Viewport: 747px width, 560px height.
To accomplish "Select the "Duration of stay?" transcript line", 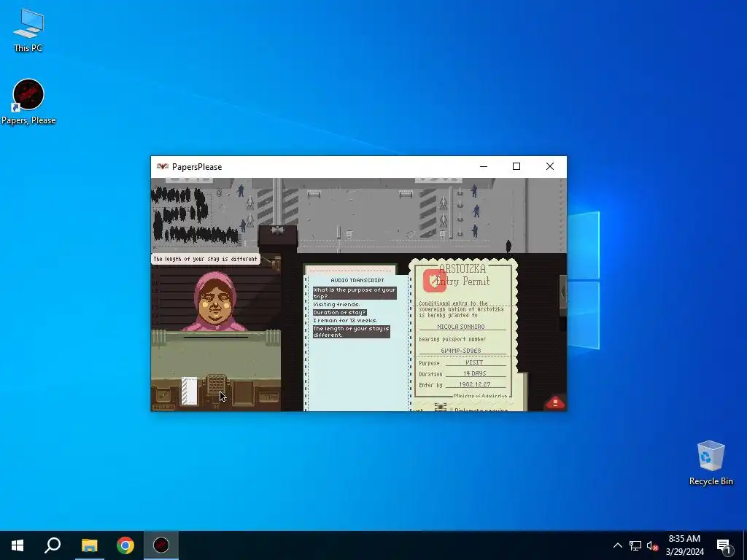I will click(340, 312).
